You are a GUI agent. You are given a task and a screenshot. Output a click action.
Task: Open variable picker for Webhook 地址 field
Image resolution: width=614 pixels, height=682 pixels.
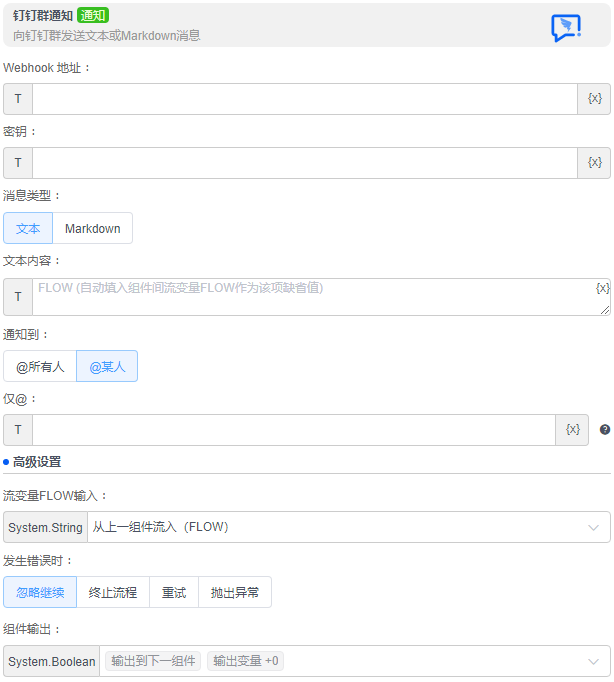pyautogui.click(x=594, y=99)
